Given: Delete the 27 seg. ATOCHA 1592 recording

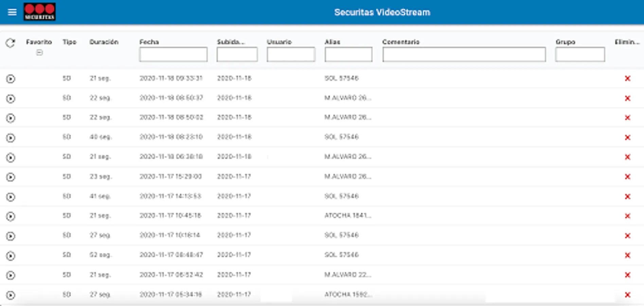Looking at the screenshot, I should click(x=627, y=294).
